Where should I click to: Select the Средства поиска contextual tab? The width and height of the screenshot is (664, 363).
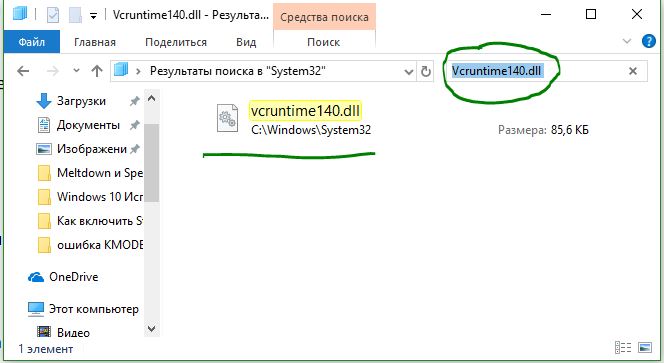324,17
